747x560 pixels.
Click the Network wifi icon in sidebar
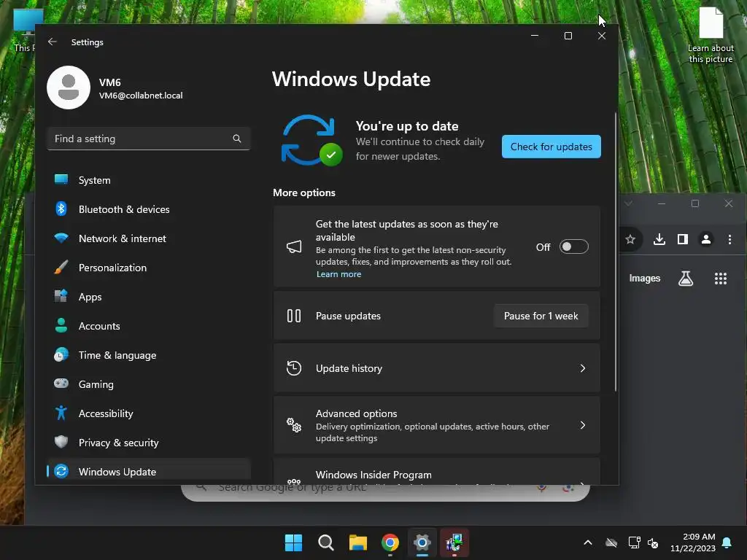tap(61, 238)
